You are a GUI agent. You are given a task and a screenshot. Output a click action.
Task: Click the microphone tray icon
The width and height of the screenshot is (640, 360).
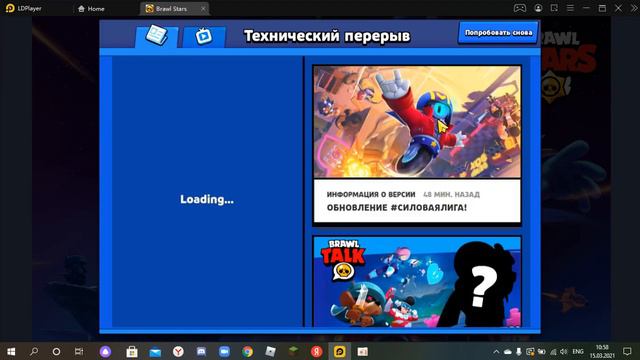click(519, 351)
